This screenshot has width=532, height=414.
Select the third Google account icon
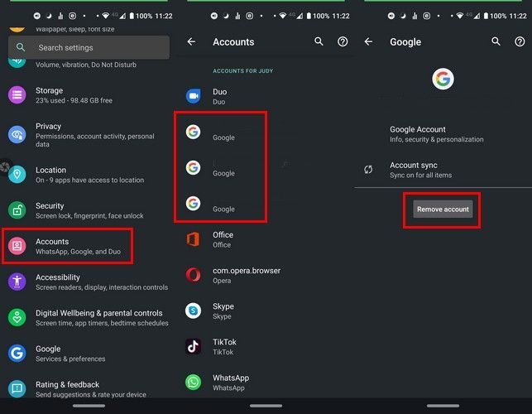pyautogui.click(x=194, y=204)
